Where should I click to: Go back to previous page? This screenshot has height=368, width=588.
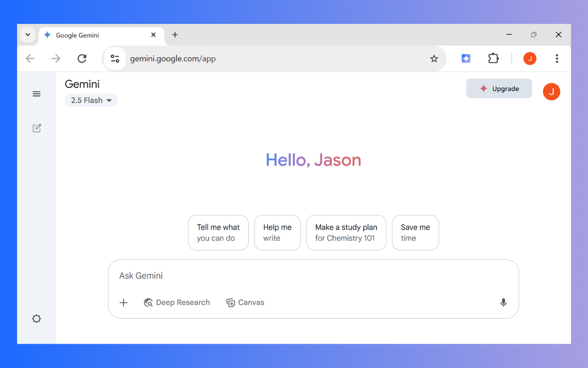tap(30, 58)
